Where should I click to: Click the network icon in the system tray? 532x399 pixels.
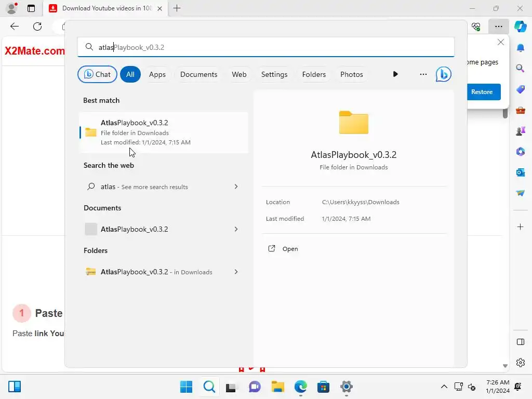tap(458, 387)
